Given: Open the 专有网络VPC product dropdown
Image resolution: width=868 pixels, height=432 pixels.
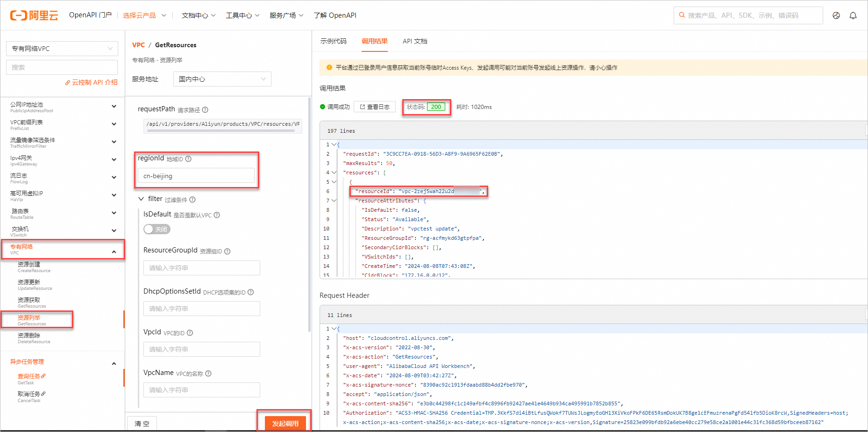Looking at the screenshot, I should tap(62, 49).
